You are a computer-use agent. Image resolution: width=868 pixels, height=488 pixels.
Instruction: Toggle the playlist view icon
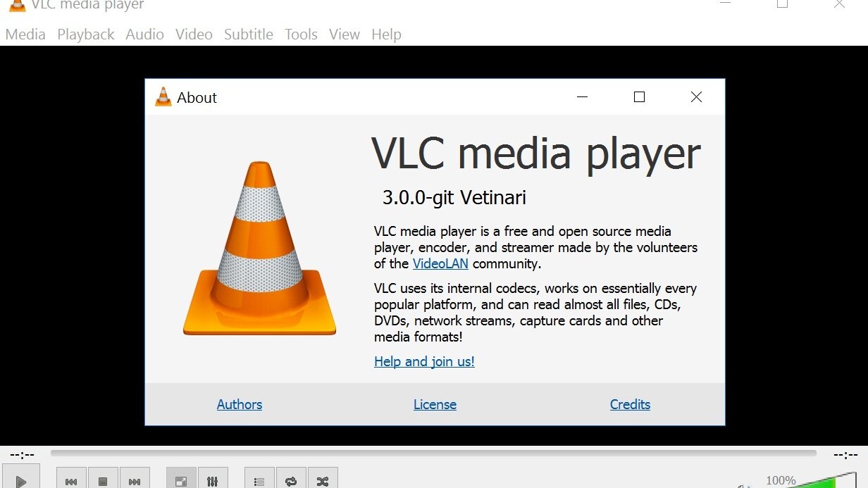click(x=259, y=481)
